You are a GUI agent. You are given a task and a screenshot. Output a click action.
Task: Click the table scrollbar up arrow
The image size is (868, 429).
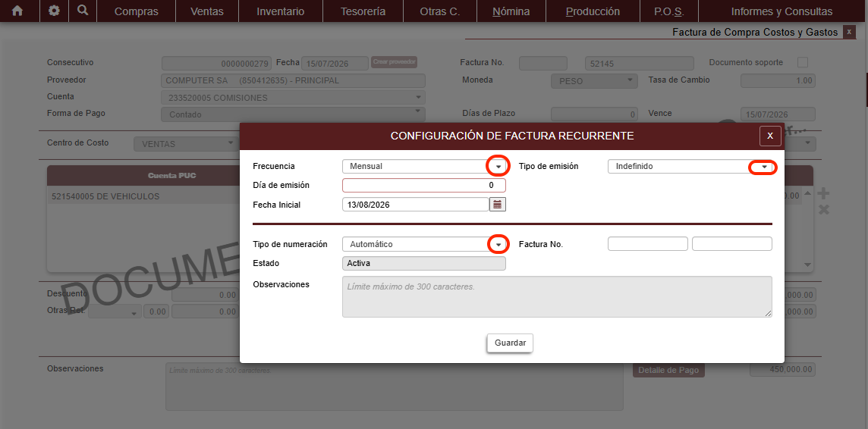807,193
